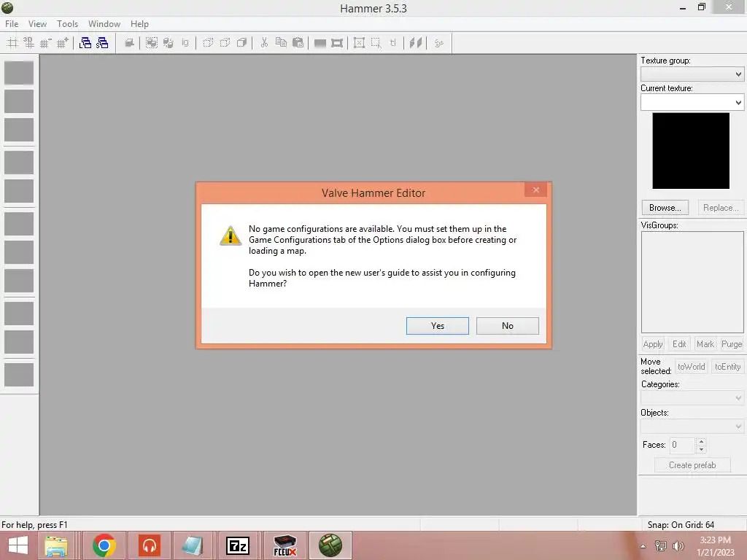The width and height of the screenshot is (747, 560).
Task: Toggle the 3D grid toolbar icon
Action: [x=28, y=43]
